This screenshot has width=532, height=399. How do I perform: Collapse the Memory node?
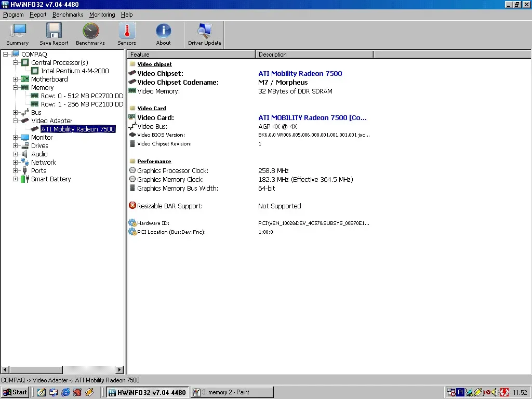coord(15,87)
